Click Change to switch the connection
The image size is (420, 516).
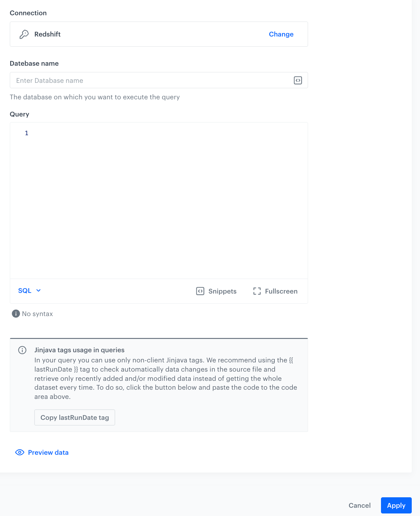[x=281, y=34]
